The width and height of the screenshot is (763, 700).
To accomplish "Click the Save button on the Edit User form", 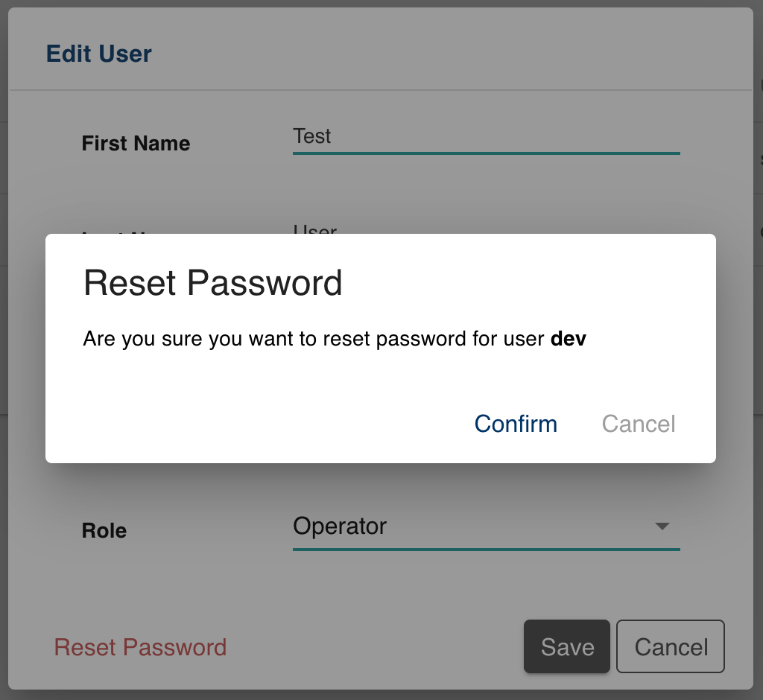I will tap(566, 646).
